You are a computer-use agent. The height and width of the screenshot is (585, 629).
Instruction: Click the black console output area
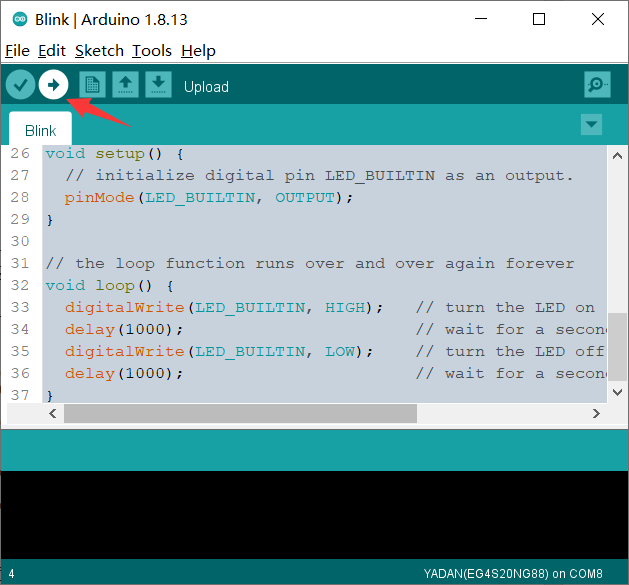(x=314, y=515)
